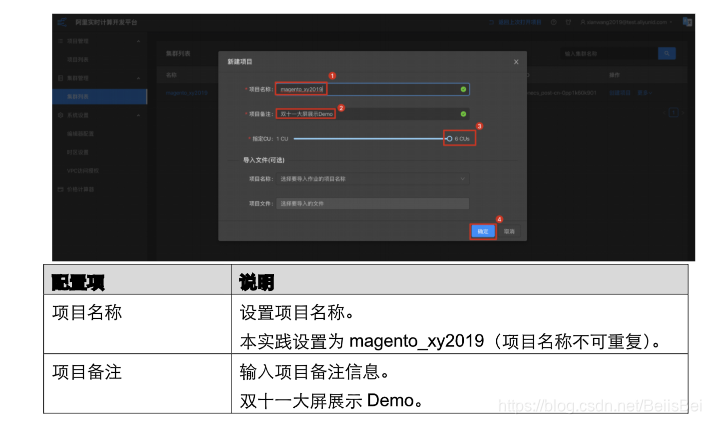Click the 项目备注 field with 双十一大屏展示Demo
The width and height of the screenshot is (711, 424).
coord(373,114)
